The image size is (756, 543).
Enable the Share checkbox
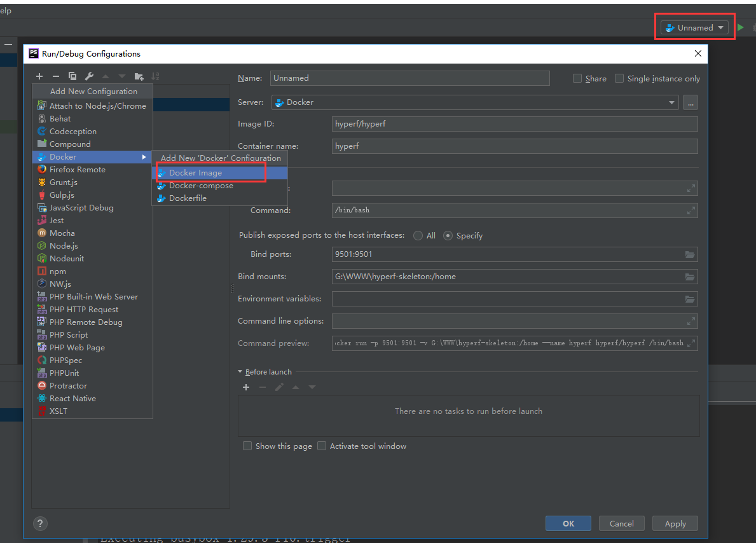(x=577, y=78)
